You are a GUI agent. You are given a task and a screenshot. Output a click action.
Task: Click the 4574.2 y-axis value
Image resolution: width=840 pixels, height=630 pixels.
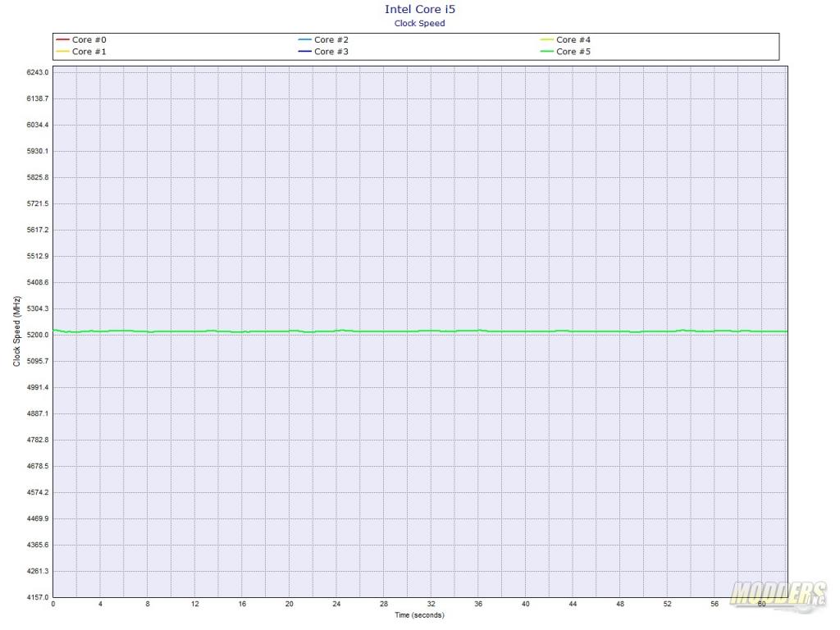coord(38,492)
